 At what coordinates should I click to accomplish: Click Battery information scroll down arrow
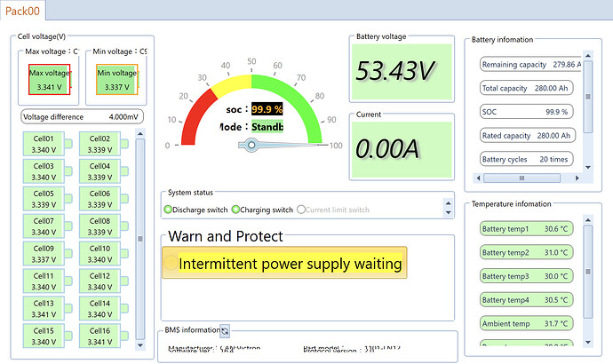pos(587,167)
